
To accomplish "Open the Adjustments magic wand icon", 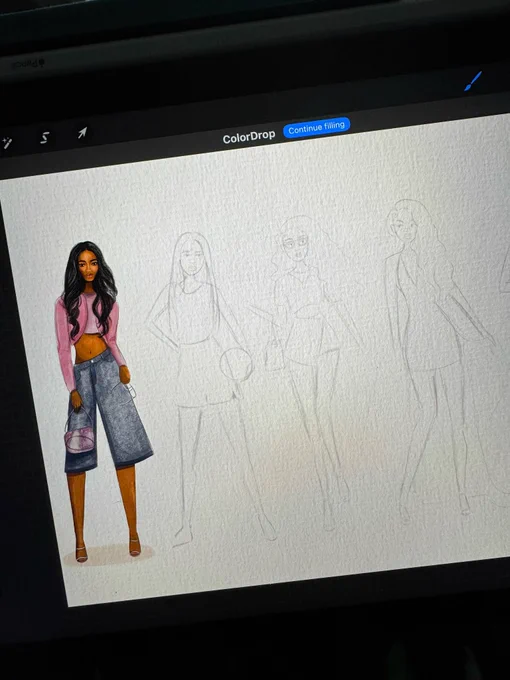I will coord(7,142).
